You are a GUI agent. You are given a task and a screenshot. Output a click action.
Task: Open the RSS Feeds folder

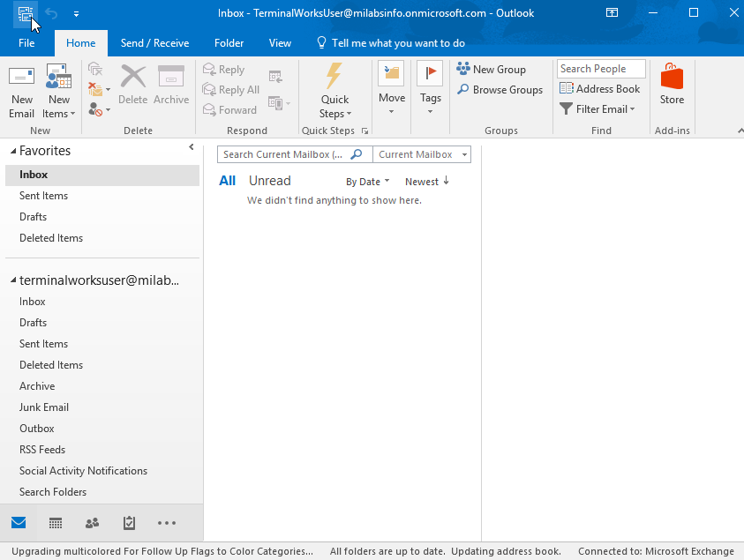click(102, 450)
